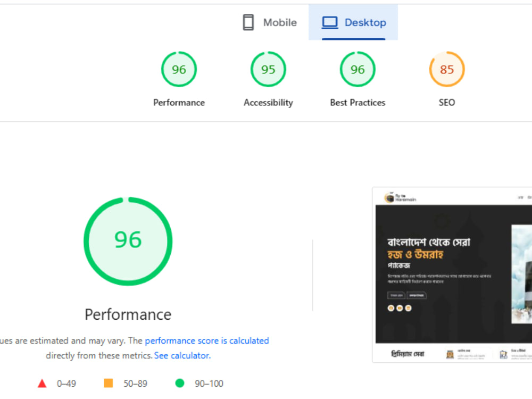Open 'performance score is calculated' link

point(207,340)
